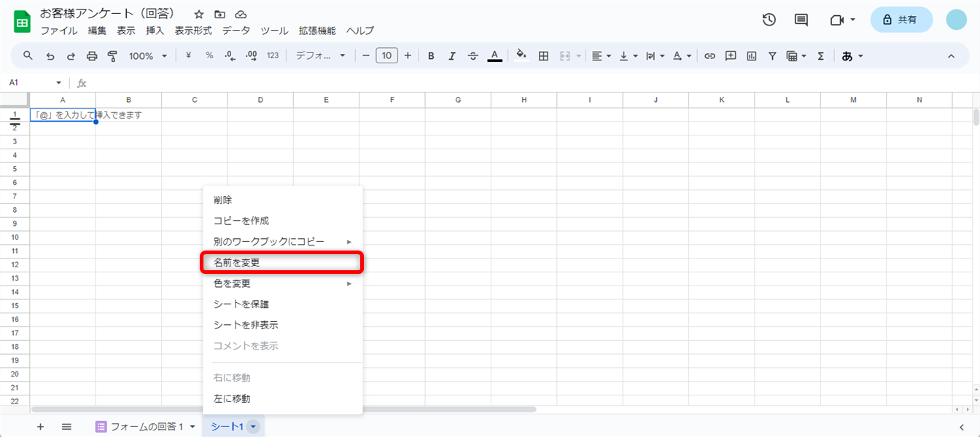980x437 pixels.
Task: Open side panel with bottom-right chevron
Action: pos(962,427)
